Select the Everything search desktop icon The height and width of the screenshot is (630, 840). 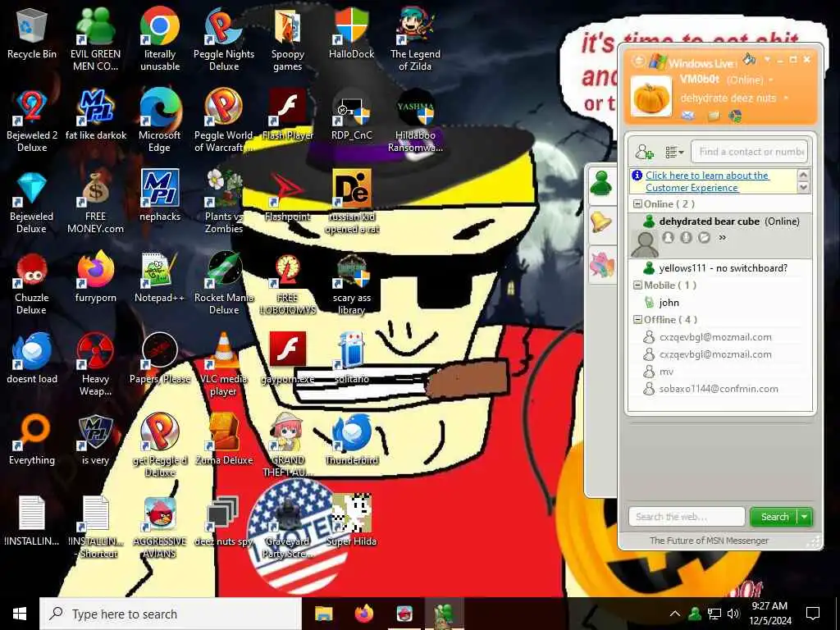point(32,440)
